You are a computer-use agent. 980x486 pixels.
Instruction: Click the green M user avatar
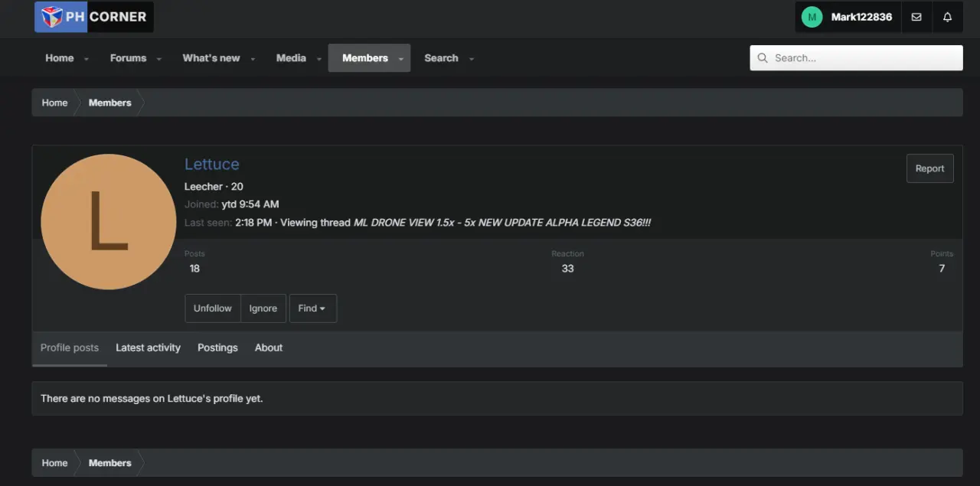pos(812,17)
